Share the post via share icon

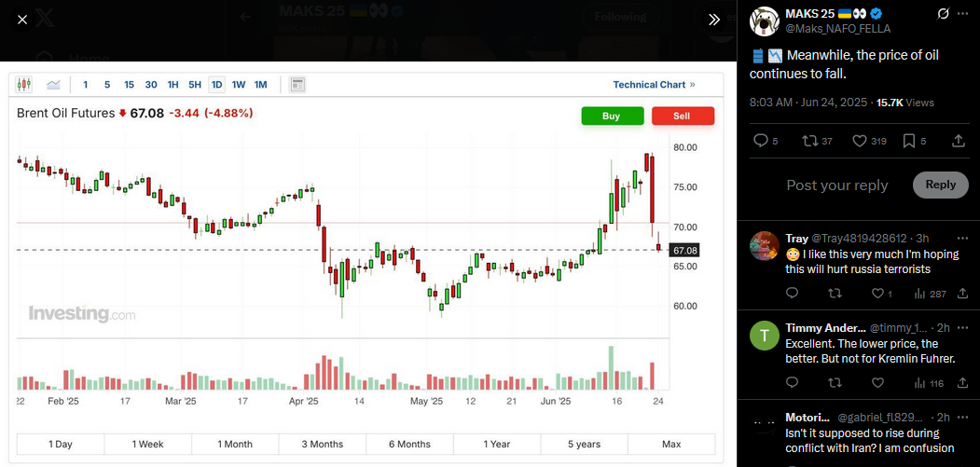(x=959, y=142)
